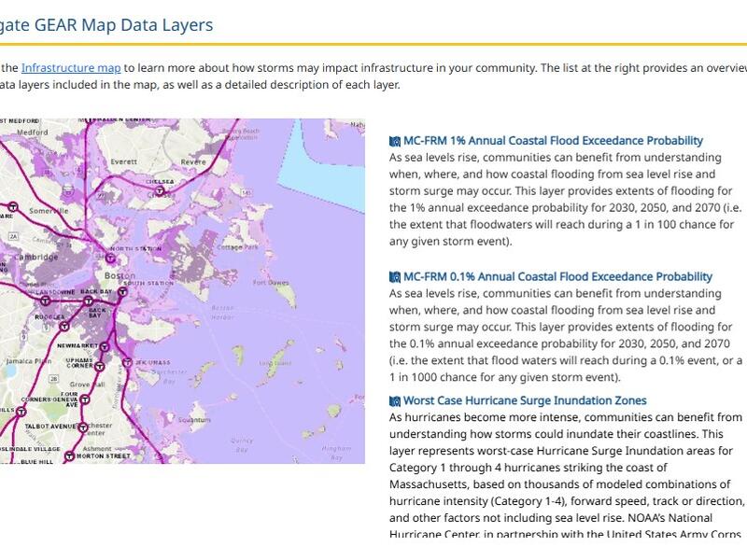This screenshot has width=747, height=560.
Task: Click the map icon beside MC-FRM 0.1% heading
Action: point(394,277)
